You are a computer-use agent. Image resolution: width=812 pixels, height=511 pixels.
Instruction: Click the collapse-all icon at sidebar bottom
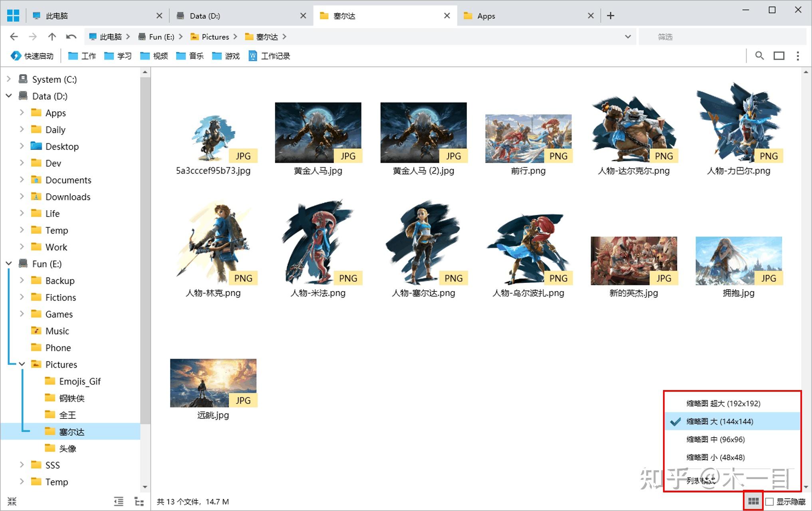click(x=12, y=501)
